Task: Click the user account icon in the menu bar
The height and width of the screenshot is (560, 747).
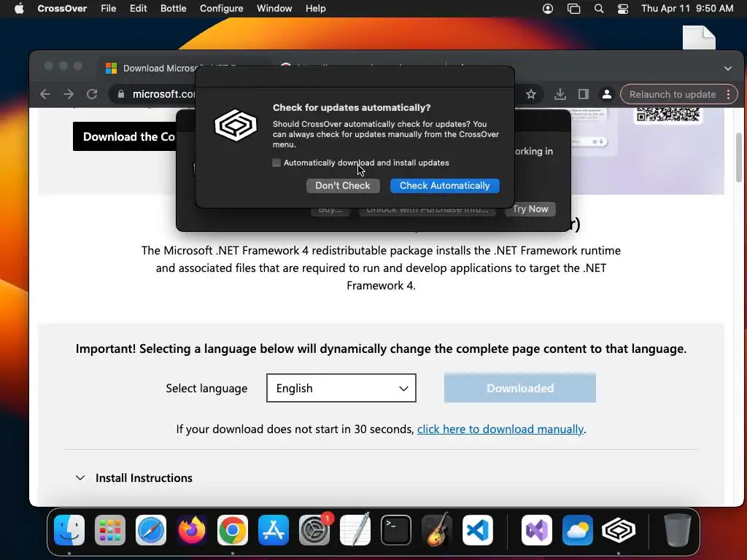Action: pyautogui.click(x=548, y=9)
